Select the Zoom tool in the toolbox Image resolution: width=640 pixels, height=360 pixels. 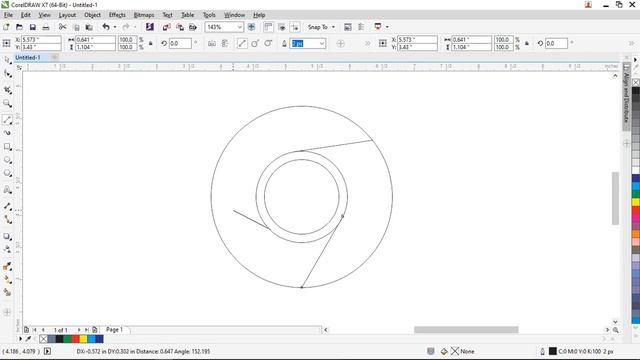pyautogui.click(x=7, y=103)
